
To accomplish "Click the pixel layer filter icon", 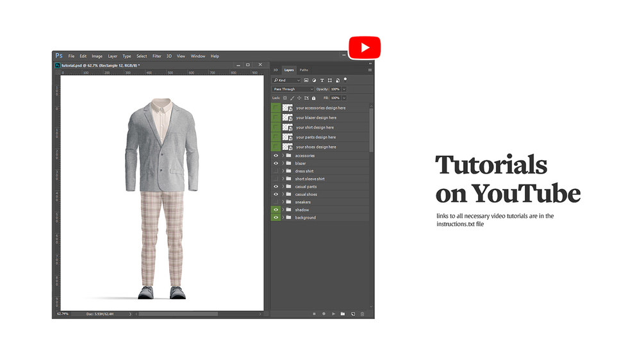I will (306, 80).
